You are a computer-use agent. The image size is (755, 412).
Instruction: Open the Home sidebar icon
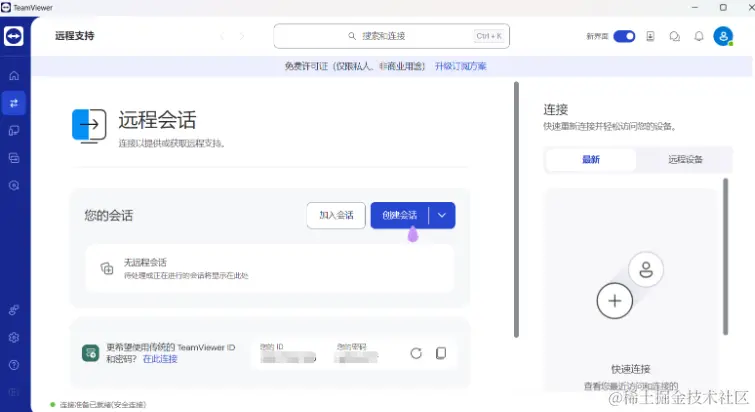coord(14,76)
